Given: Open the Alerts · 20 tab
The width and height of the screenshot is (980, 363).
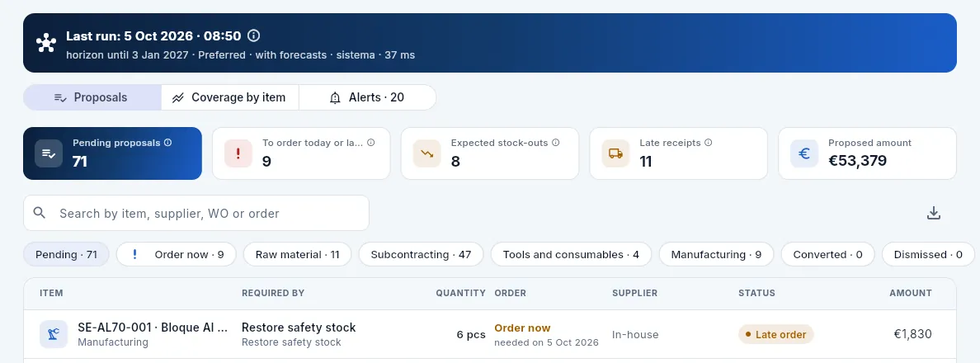Looking at the screenshot, I should click(x=368, y=97).
